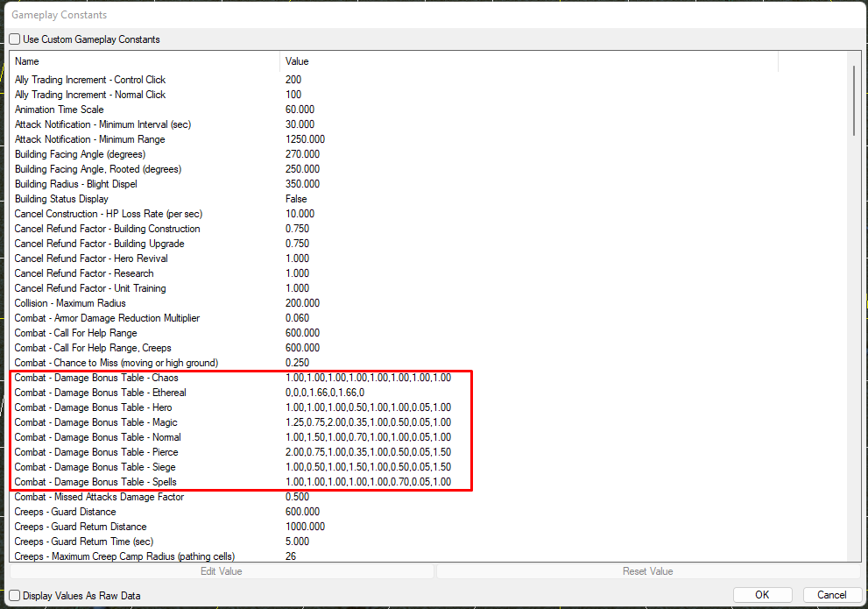
Task: Enable Use Custom Gameplay Constants checkbox
Action: coord(15,39)
